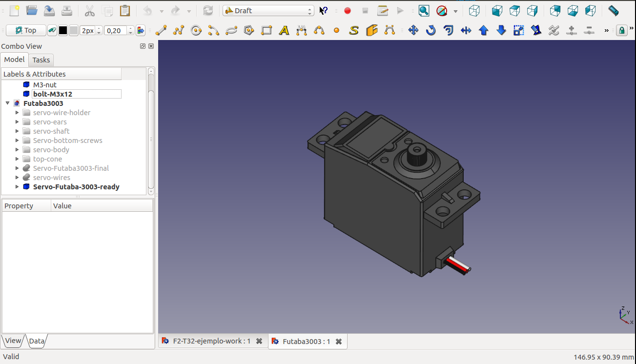The image size is (636, 364).
Task: Click the black line color swatch
Action: click(x=63, y=30)
